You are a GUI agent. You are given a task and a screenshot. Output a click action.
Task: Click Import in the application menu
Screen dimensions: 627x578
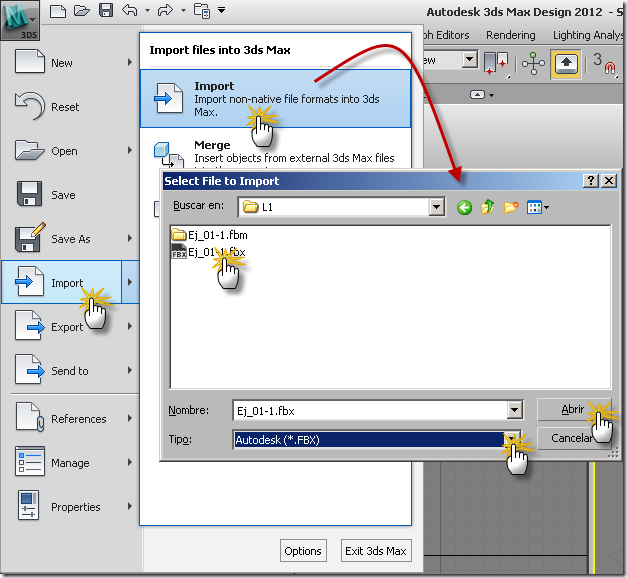62,282
